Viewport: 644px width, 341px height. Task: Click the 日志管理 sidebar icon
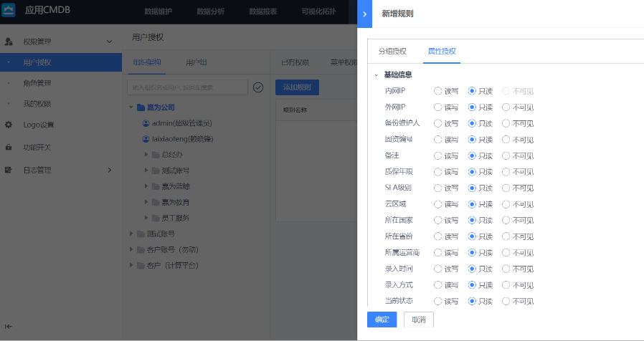point(9,170)
